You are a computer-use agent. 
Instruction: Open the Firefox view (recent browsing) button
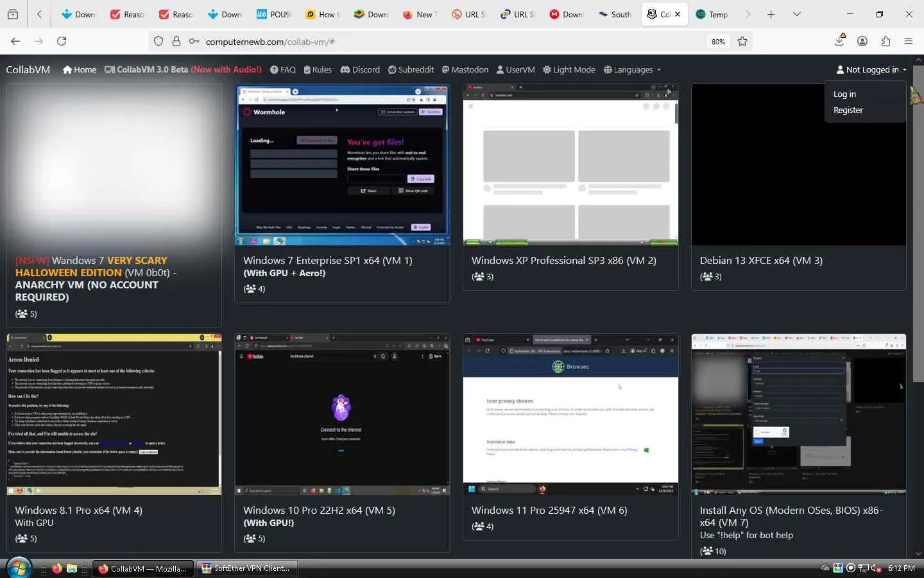click(13, 14)
